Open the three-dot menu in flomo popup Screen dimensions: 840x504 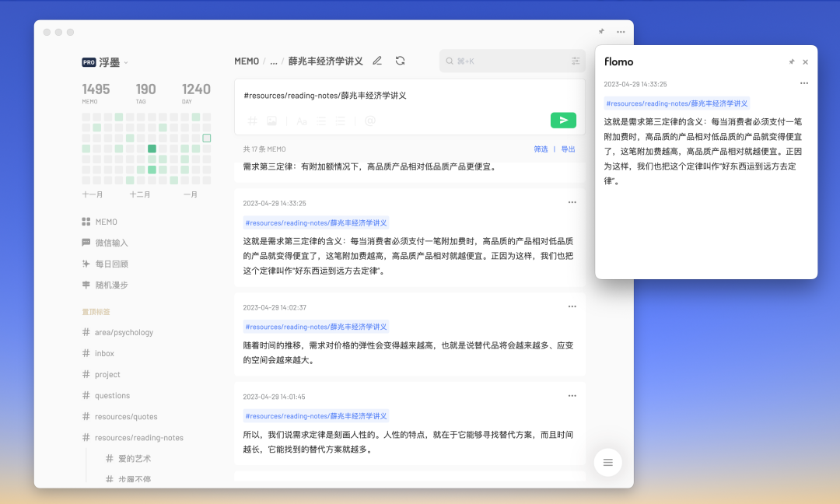click(804, 83)
